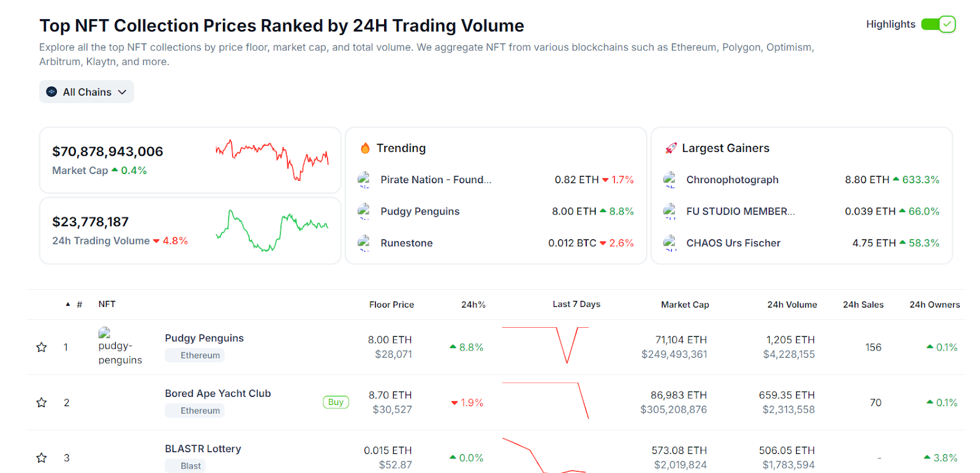The image size is (980, 473).
Task: Click the 3.8% owners change for BLASTR Lottery
Action: [941, 458]
